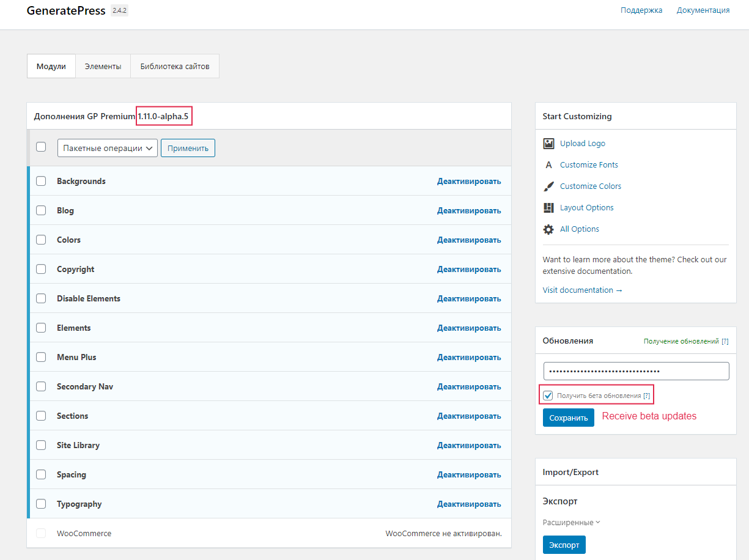Viewport: 749px width, 560px height.
Task: Deactivate the Secondary Nav module
Action: click(469, 386)
